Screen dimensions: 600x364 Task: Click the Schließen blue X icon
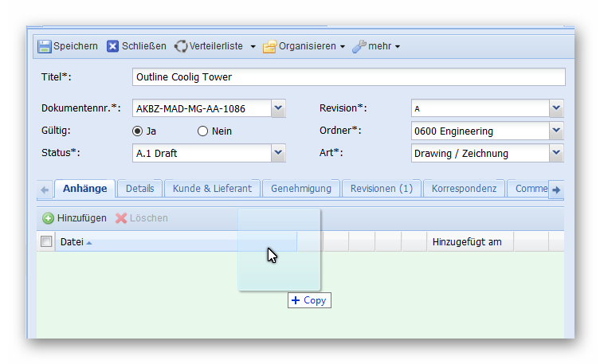(113, 46)
